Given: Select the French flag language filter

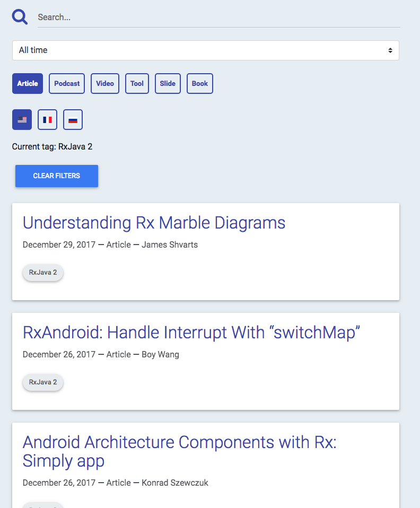Looking at the screenshot, I should coord(47,119).
